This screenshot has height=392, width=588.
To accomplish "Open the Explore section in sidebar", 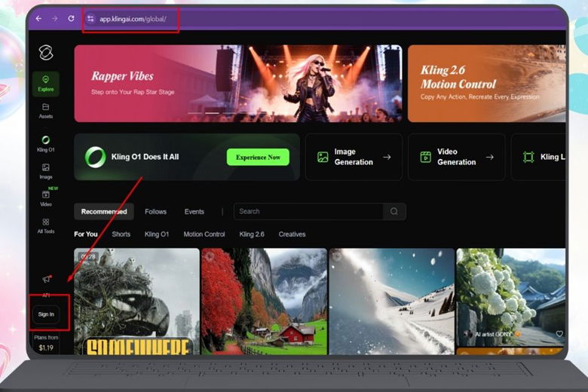I will (45, 84).
